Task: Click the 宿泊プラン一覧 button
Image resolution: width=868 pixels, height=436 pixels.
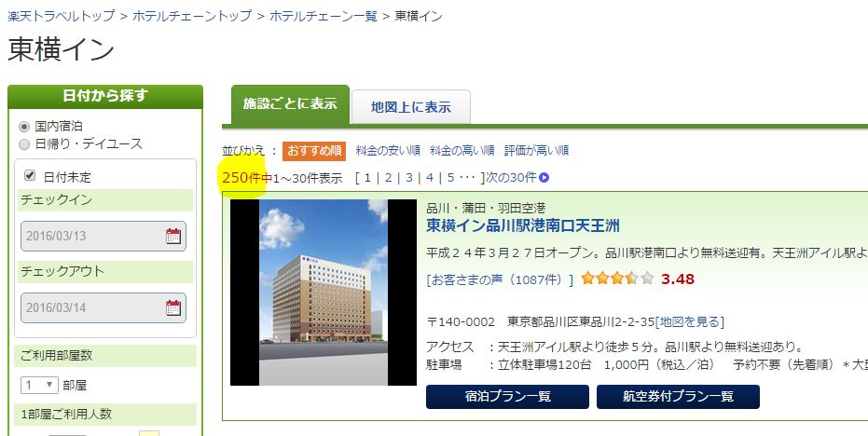Action: point(507,397)
